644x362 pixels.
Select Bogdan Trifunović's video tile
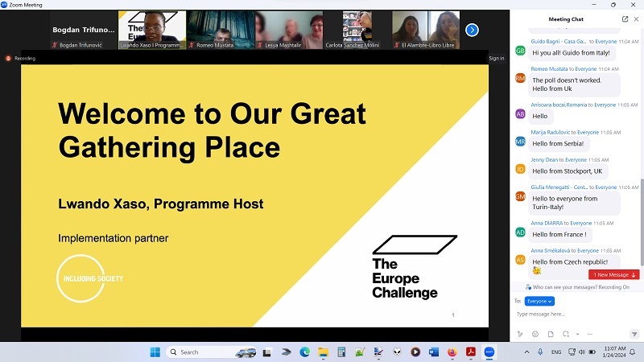pyautogui.click(x=84, y=30)
